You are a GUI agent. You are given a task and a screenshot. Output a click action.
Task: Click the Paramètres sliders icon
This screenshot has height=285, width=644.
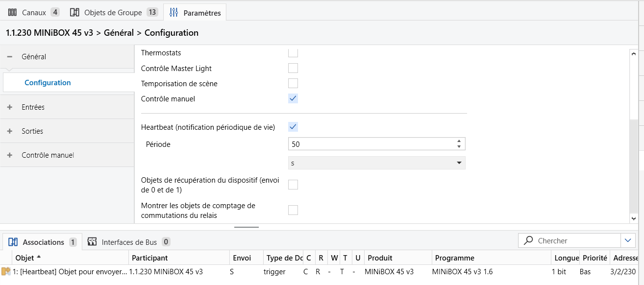[x=173, y=13]
